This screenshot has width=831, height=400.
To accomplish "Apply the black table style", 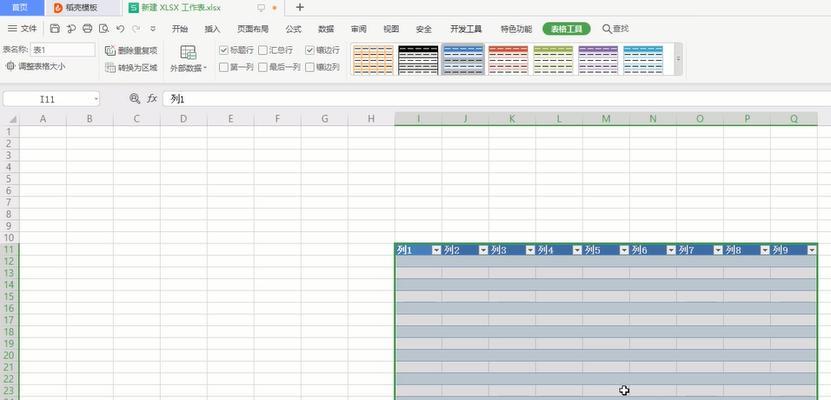I will tap(418, 59).
